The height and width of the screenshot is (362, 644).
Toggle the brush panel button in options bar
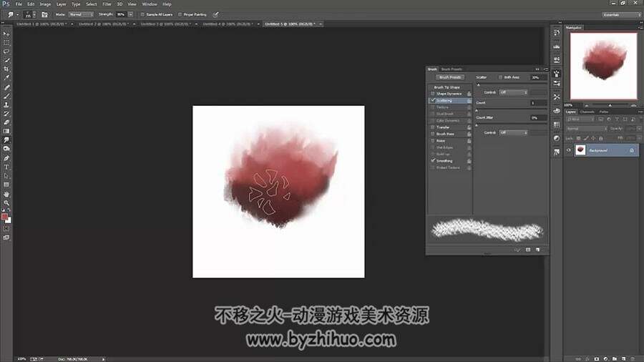click(x=44, y=14)
